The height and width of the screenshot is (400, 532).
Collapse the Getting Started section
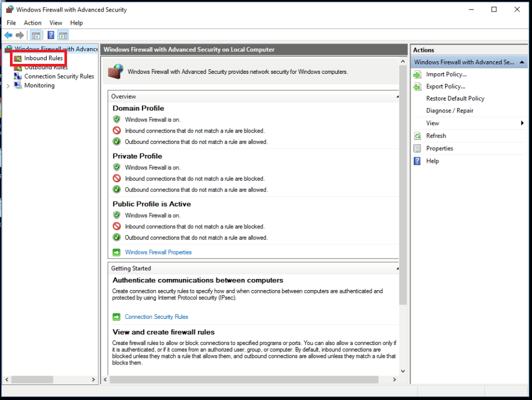click(396, 269)
